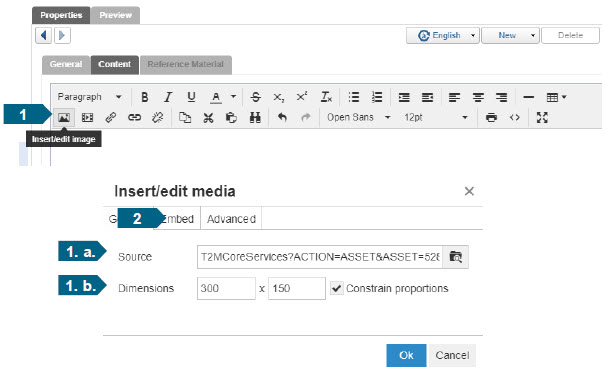Apply Strikethrough formatting

255,97
